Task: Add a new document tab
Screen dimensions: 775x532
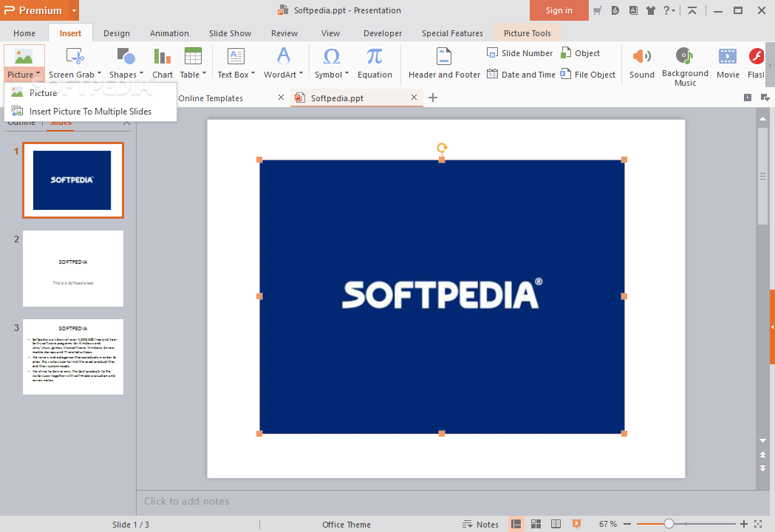Action: (433, 98)
